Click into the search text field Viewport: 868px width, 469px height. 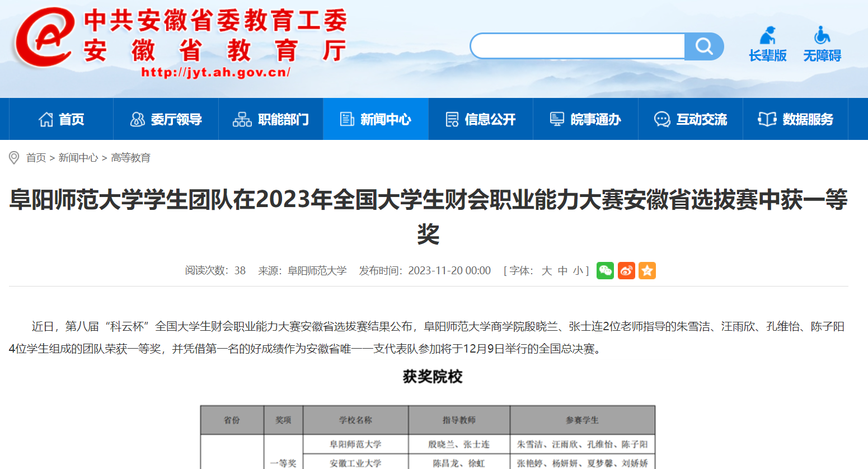[x=578, y=46]
